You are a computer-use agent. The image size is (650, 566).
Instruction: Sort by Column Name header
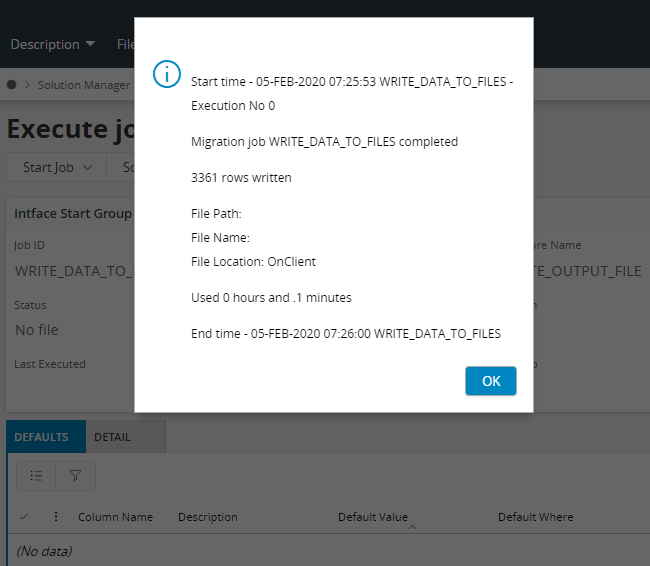click(x=115, y=517)
